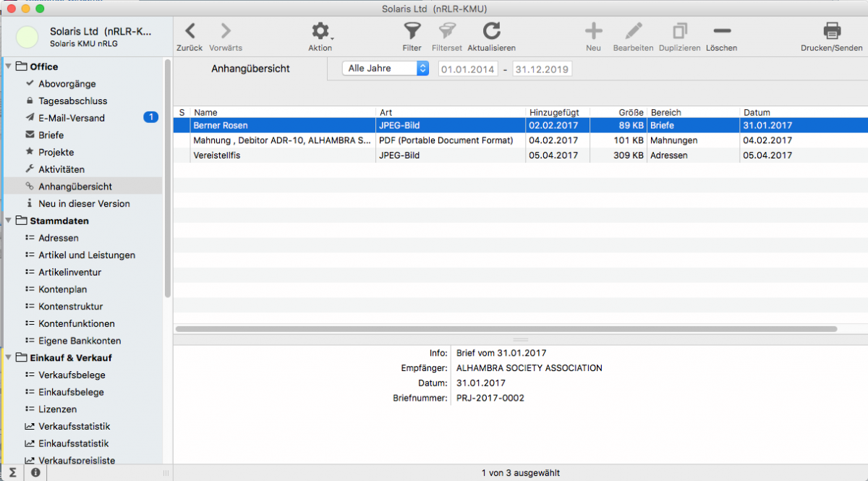Open the Aktion gear menu
Screen dimensions: 868x481
click(320, 31)
